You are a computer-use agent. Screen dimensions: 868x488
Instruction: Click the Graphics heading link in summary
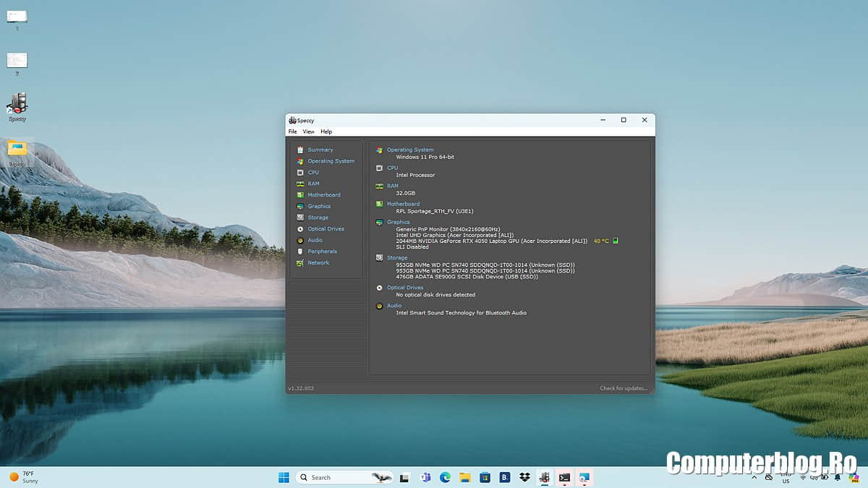tap(398, 222)
